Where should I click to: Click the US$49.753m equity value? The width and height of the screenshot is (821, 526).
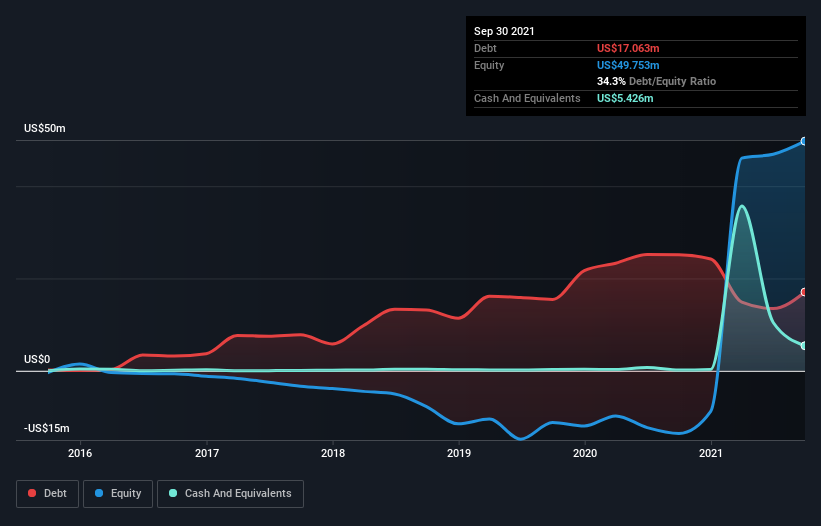(628, 65)
